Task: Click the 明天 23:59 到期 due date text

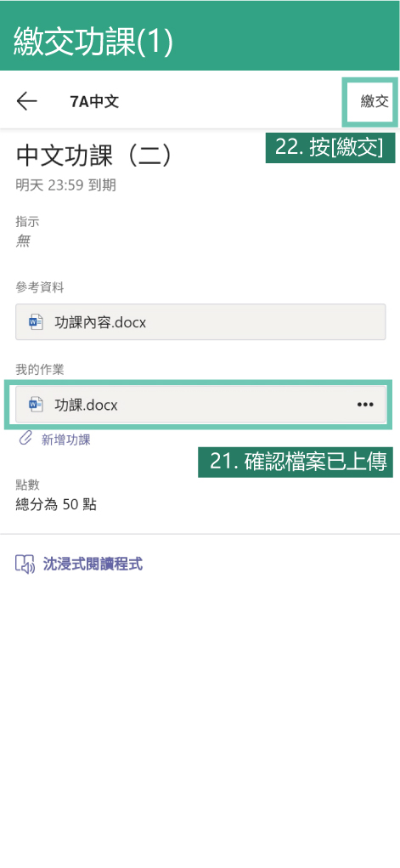Action: (66, 185)
